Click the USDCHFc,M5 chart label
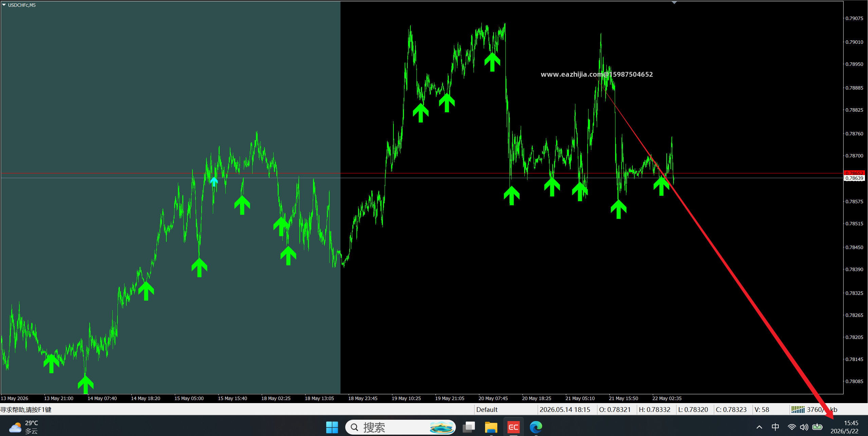This screenshot has width=868, height=436. (x=22, y=5)
